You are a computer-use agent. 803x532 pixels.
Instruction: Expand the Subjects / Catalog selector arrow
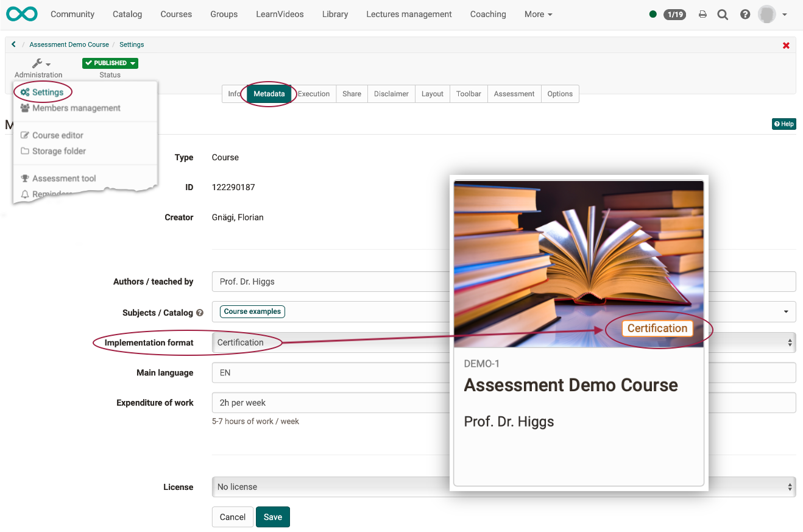click(x=785, y=312)
